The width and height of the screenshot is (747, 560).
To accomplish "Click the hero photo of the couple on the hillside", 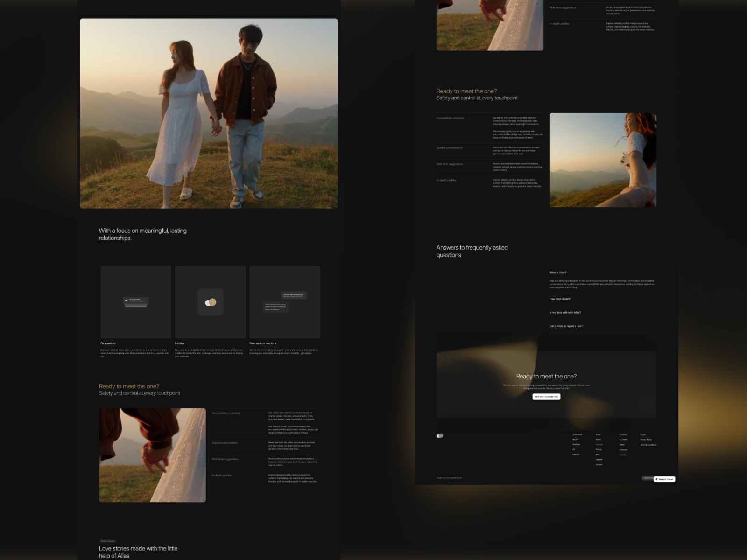I will [209, 113].
